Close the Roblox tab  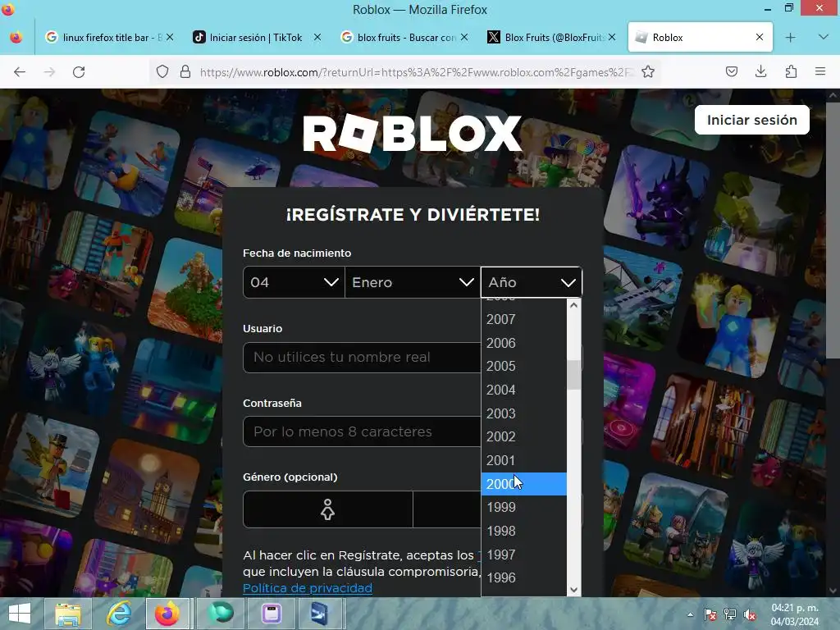coord(760,38)
